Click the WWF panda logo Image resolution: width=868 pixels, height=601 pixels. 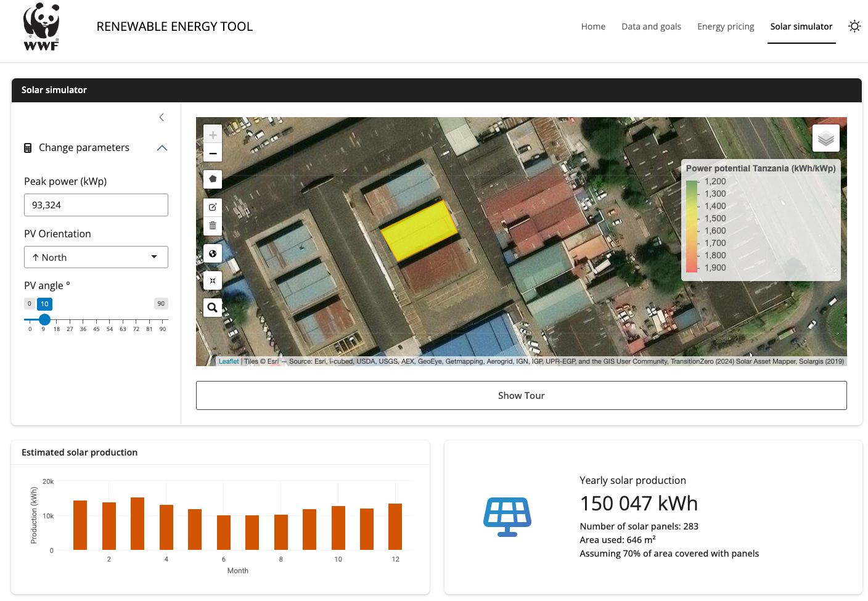[x=41, y=27]
